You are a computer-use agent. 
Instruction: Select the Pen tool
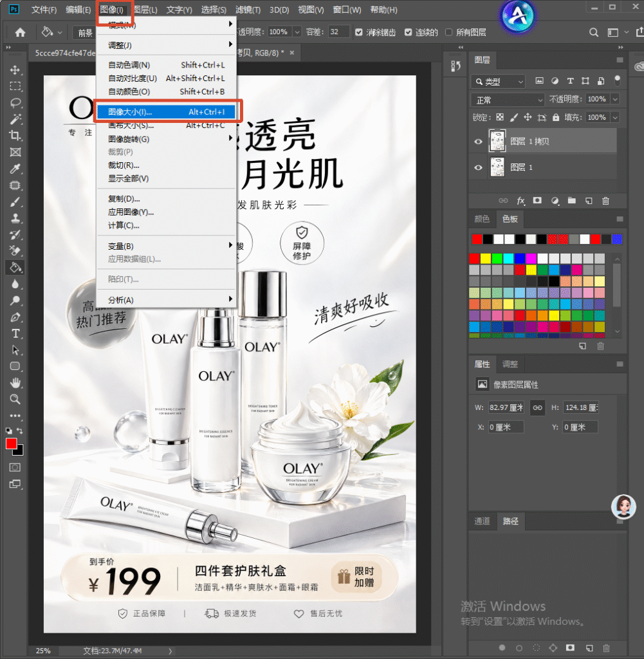15,317
